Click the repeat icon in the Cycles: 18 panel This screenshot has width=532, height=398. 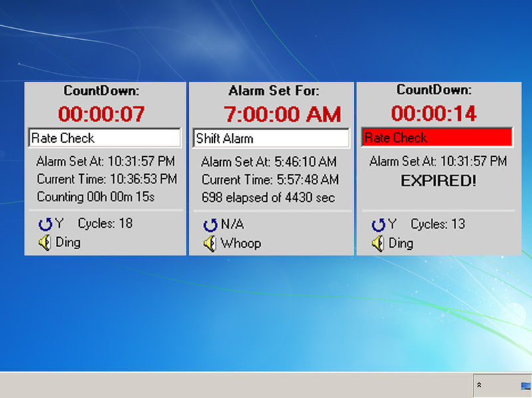(x=45, y=224)
